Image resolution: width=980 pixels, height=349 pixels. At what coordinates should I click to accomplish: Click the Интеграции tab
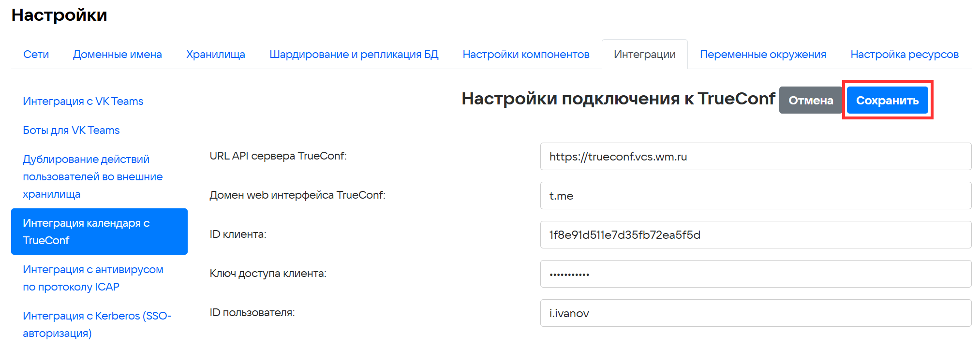point(644,55)
